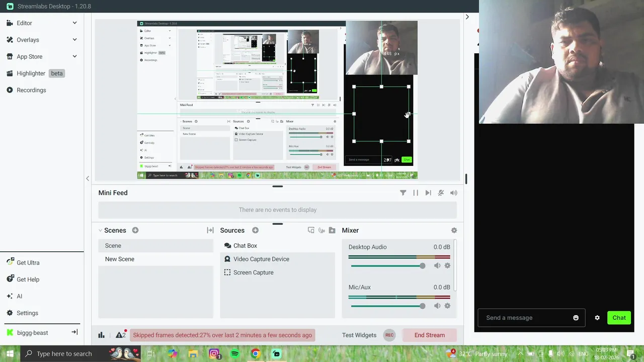
Task: Select New Scene in the Scenes list
Action: 156,259
